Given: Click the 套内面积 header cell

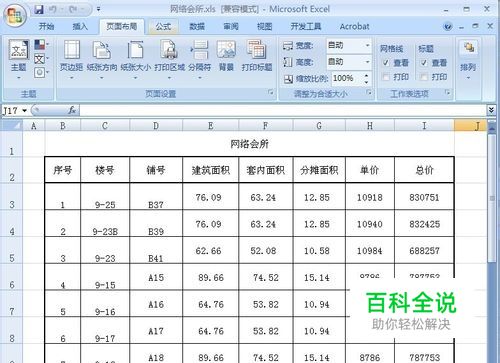Looking at the screenshot, I should [266, 170].
